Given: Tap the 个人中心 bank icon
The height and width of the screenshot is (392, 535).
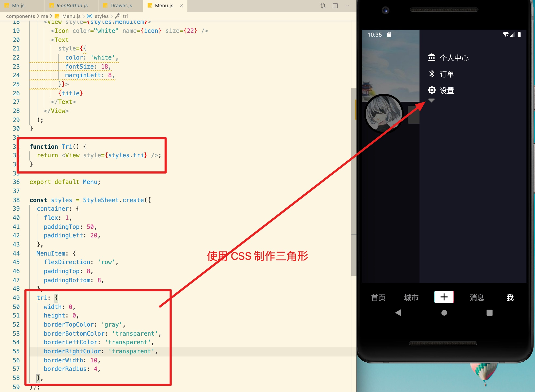Looking at the screenshot, I should (432, 57).
